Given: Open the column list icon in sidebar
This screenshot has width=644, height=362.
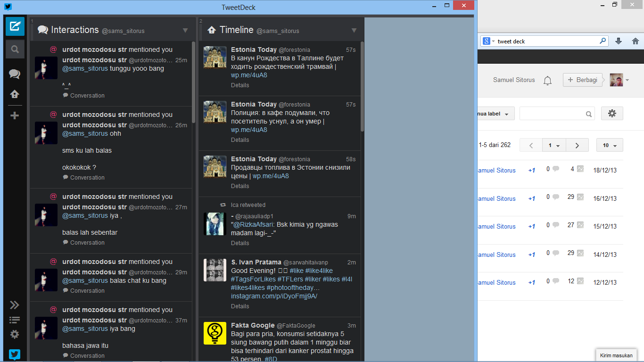Looking at the screenshot, I should tap(15, 320).
